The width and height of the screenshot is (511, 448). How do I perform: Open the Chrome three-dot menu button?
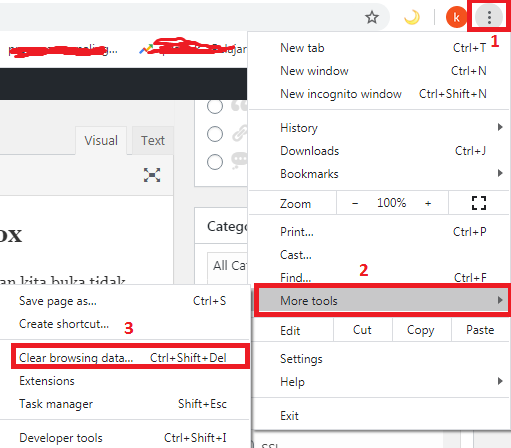pos(489,17)
